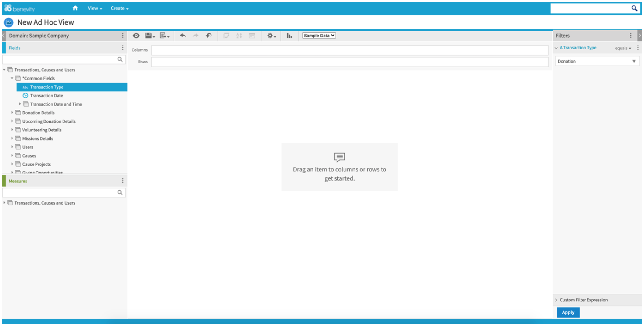Click the Sort icon
Image resolution: width=644 pixels, height=326 pixels.
pyautogui.click(x=239, y=36)
